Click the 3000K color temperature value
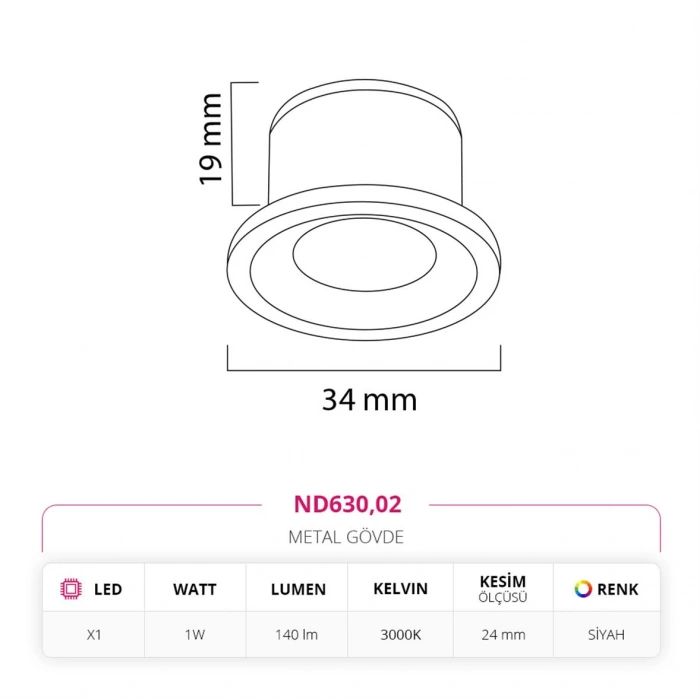The width and height of the screenshot is (700, 700). [x=400, y=634]
